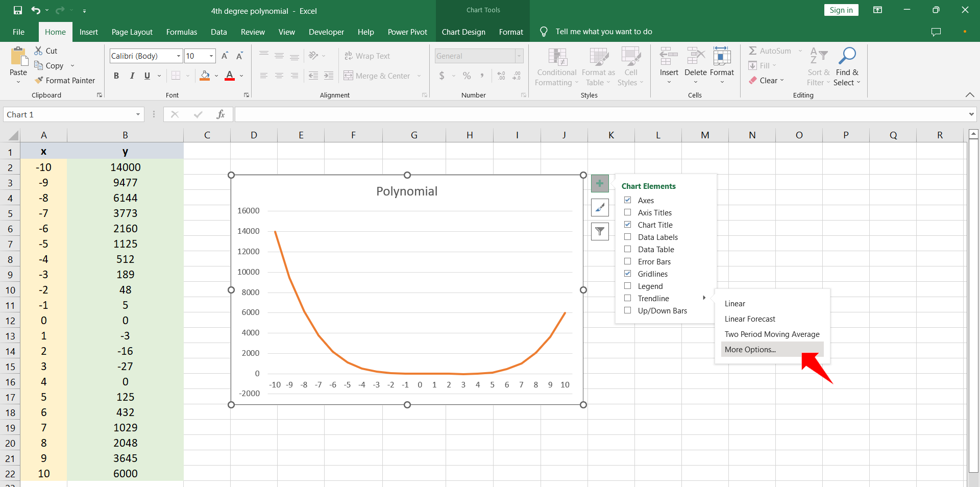Check the Legend checkbox

(628, 286)
